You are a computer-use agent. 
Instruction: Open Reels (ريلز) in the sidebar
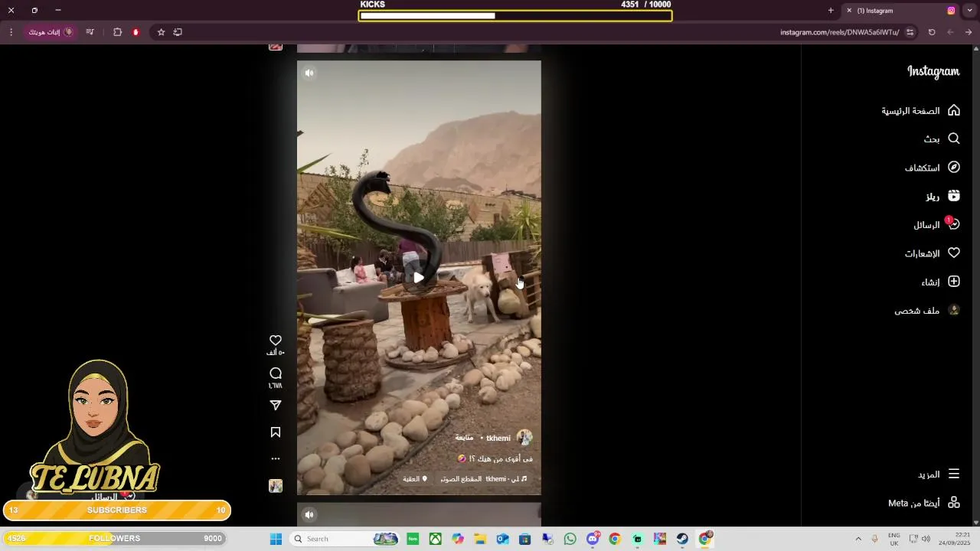coord(942,196)
